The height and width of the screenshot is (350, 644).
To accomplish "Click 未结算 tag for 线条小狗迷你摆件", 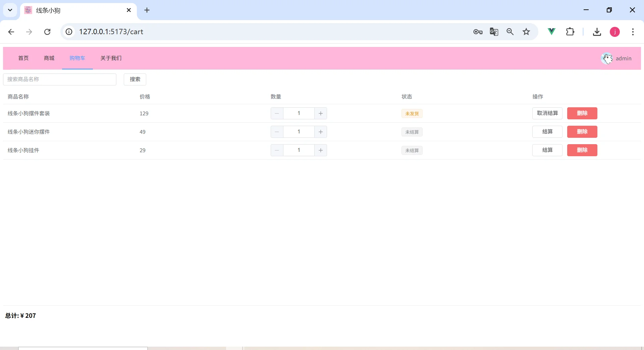I will click(x=412, y=132).
